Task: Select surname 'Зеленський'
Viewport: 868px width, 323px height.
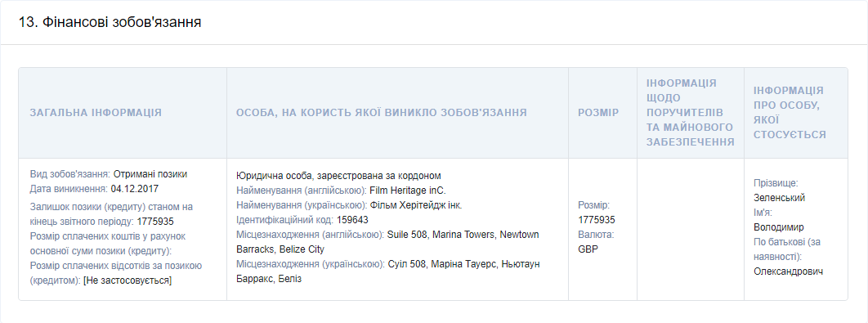Action: pos(780,198)
